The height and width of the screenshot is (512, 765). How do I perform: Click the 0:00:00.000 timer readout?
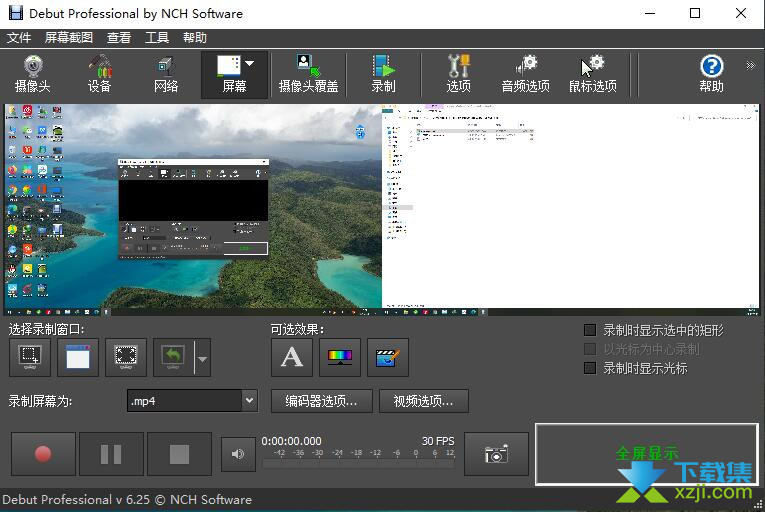pyautogui.click(x=291, y=441)
